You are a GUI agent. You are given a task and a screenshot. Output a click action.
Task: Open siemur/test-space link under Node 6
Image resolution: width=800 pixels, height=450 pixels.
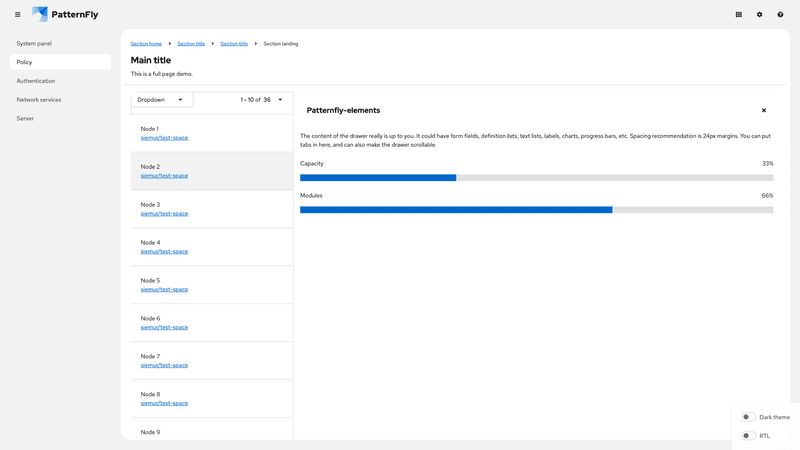tap(164, 327)
